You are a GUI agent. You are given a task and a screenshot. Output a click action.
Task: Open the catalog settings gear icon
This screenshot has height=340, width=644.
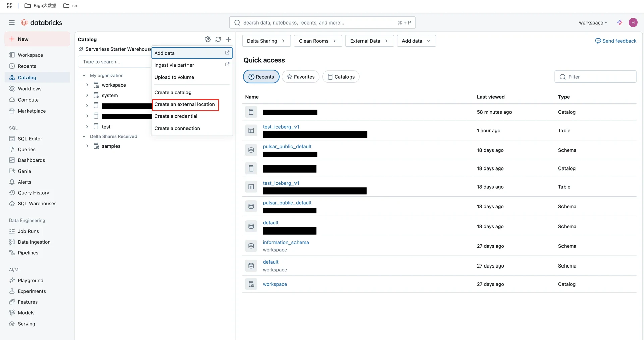(208, 39)
